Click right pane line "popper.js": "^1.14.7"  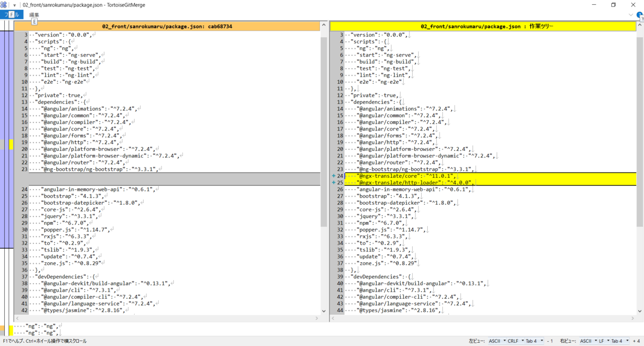392,229
